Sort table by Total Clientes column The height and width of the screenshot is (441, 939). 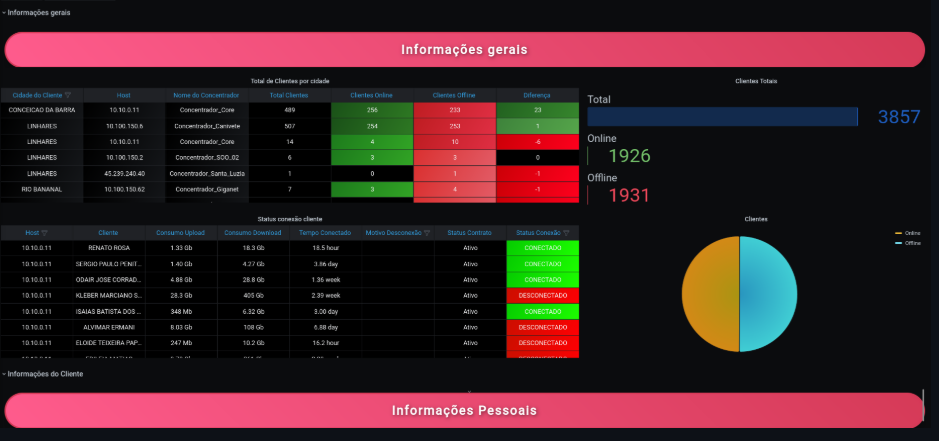(x=289, y=95)
